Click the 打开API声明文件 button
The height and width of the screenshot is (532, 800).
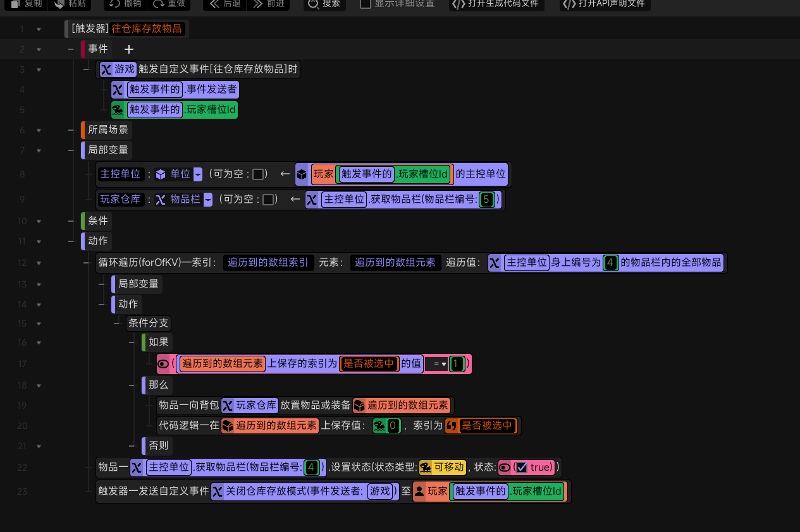tap(605, 4)
